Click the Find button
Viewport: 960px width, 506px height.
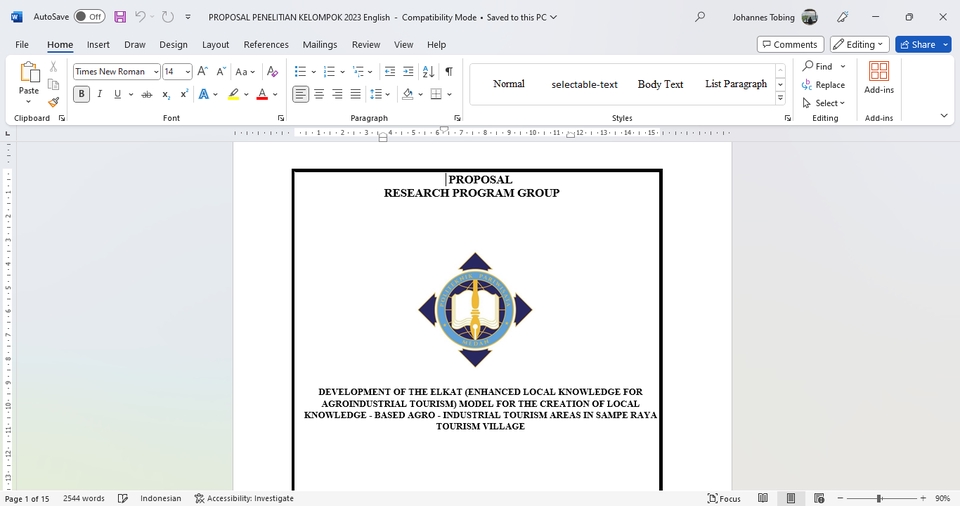818,66
